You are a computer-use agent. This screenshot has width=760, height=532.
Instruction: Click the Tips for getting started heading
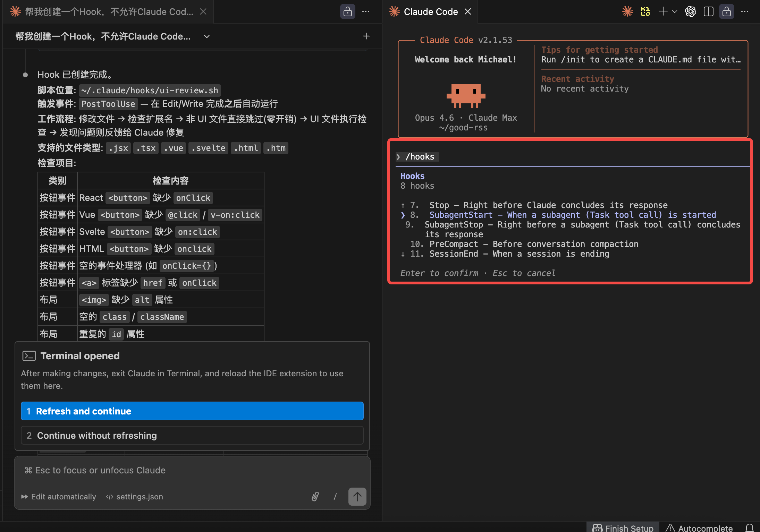(599, 50)
